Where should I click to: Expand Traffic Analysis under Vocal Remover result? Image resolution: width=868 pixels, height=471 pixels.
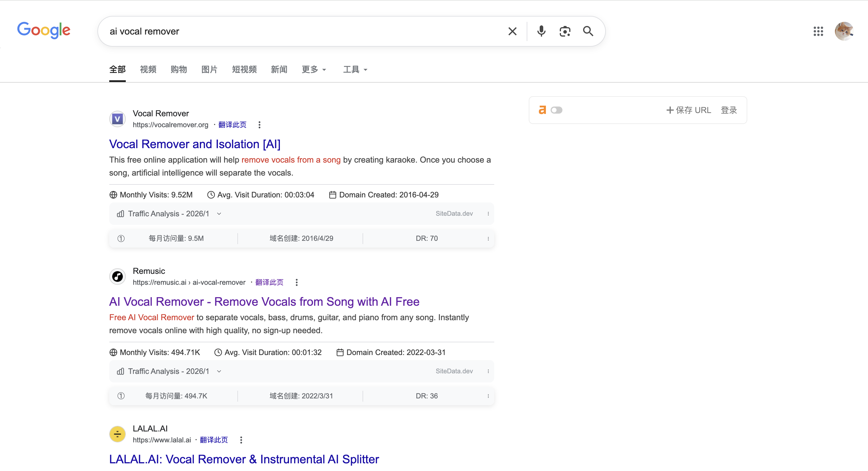point(219,214)
